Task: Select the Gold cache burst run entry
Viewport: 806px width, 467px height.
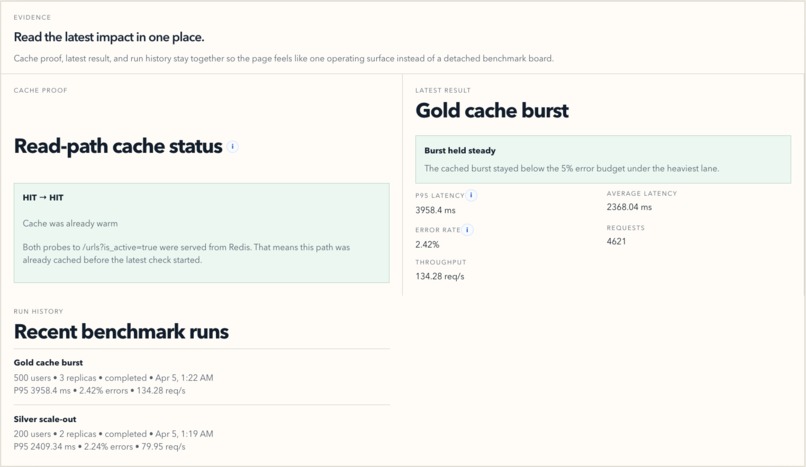Action: pos(202,377)
